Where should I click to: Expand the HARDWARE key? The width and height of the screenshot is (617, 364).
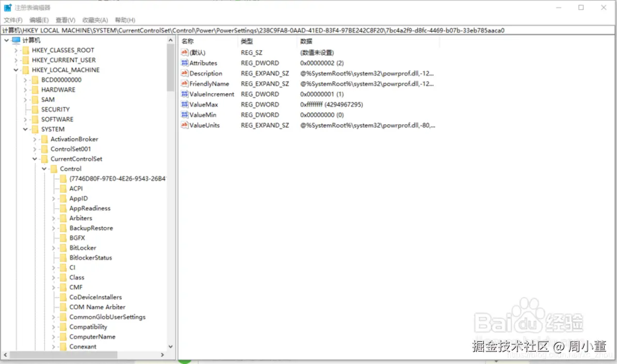pos(25,90)
